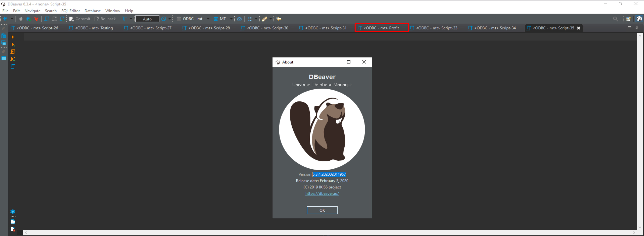The image size is (644, 236).
Task: Open the Navigate menu
Action: pyautogui.click(x=32, y=11)
